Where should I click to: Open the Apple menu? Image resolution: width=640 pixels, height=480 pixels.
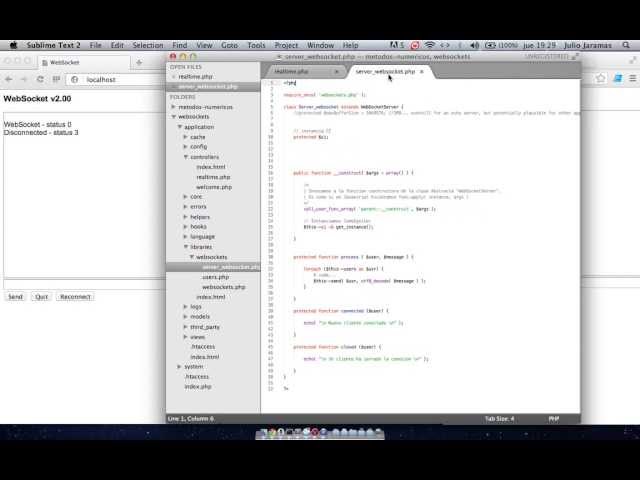13,45
